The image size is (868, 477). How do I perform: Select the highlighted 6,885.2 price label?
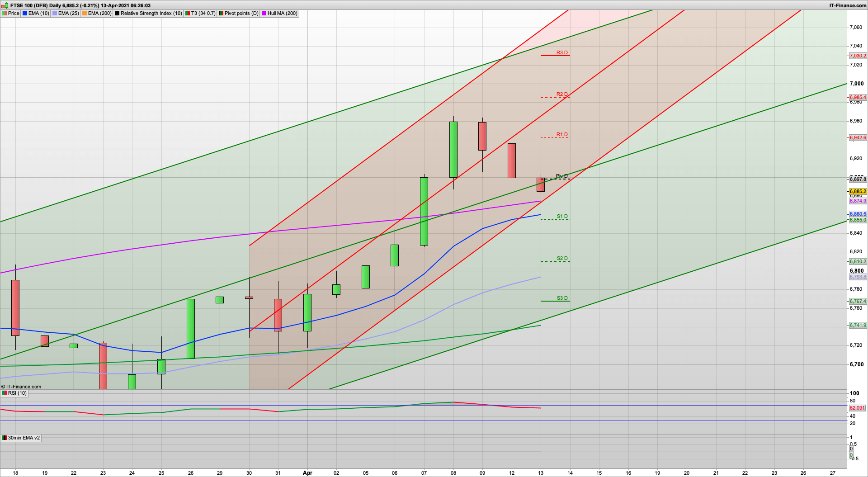point(858,191)
